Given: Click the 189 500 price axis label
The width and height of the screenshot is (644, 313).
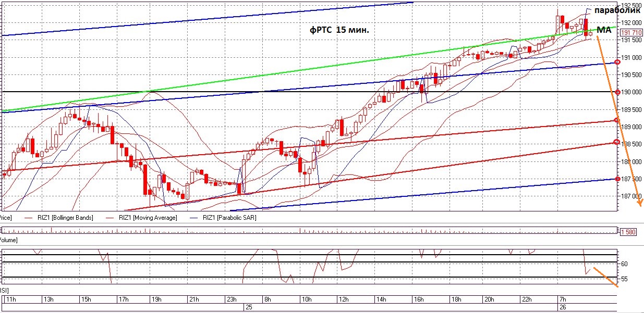Looking at the screenshot, I should (x=631, y=109).
